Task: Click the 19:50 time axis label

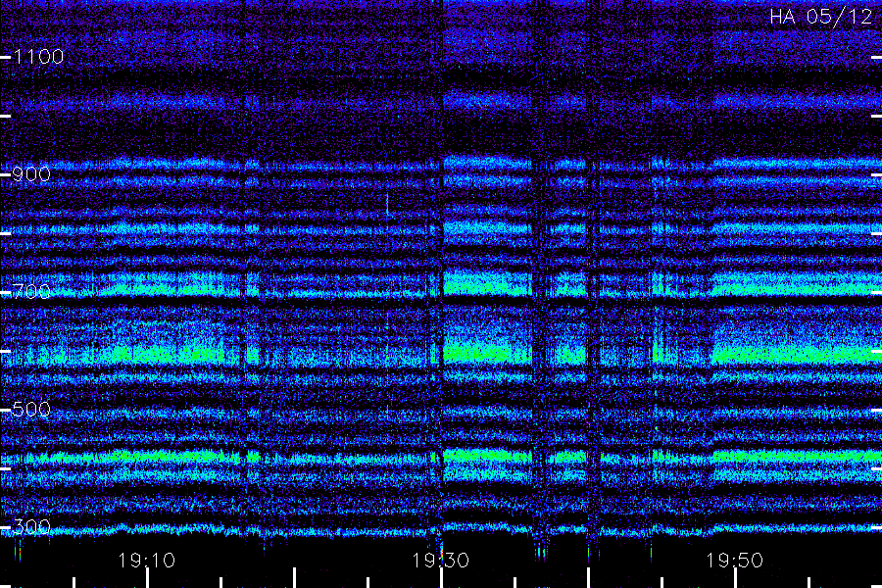Action: point(735,561)
